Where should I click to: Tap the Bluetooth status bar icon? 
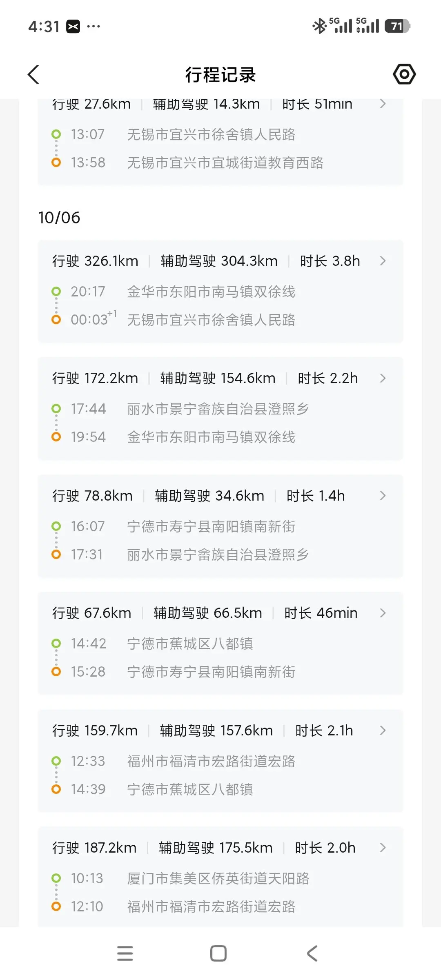[x=319, y=26]
